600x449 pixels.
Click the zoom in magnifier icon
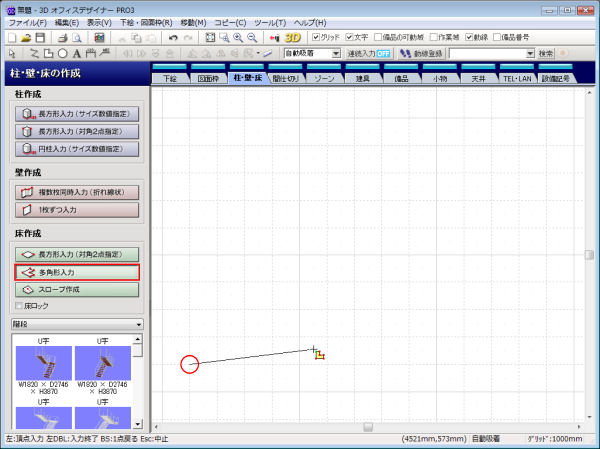pos(238,37)
